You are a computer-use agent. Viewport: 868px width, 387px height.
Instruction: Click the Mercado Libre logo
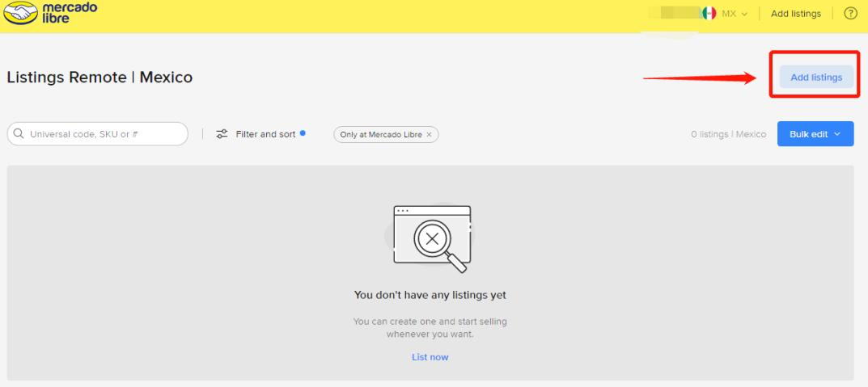tap(50, 13)
